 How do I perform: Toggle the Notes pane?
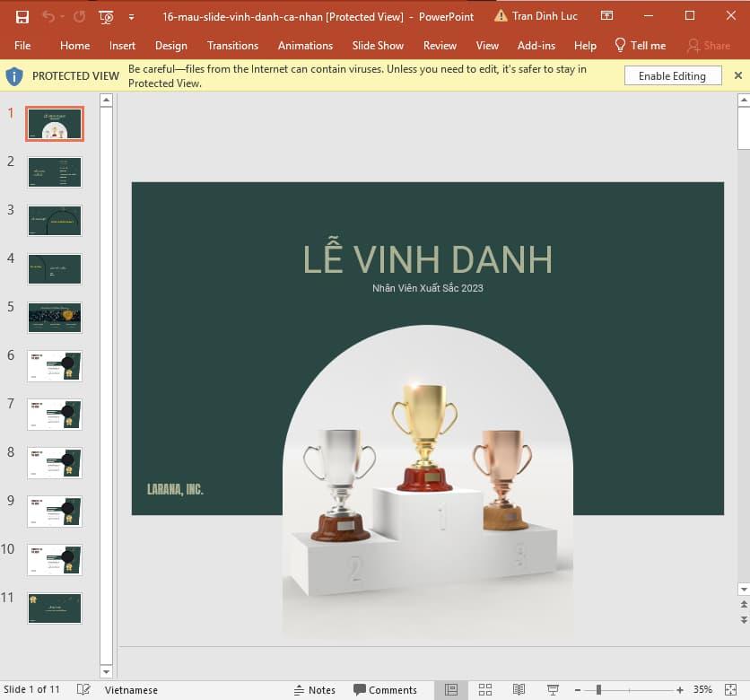(x=315, y=689)
